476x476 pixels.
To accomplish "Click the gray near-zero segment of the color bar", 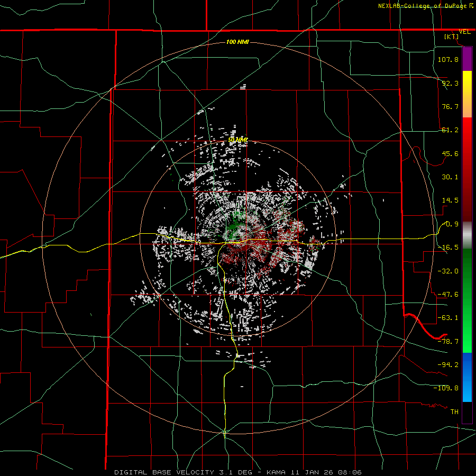I will click(x=467, y=235).
